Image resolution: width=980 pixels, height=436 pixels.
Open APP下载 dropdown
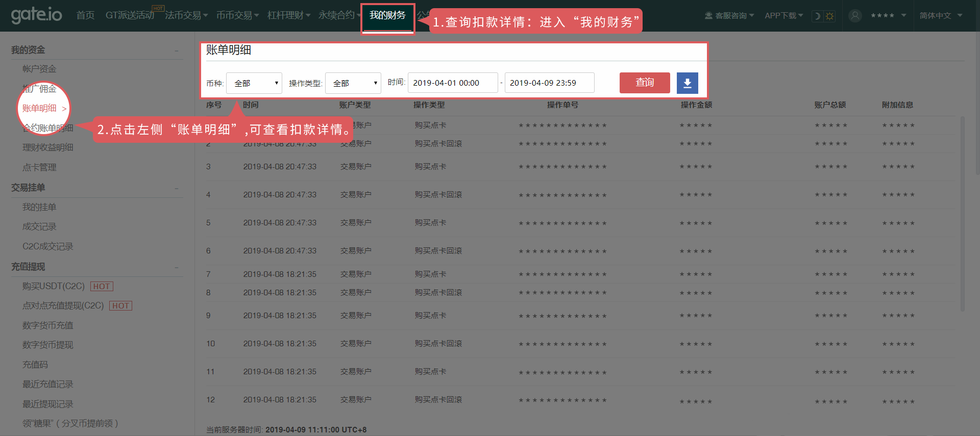[783, 16]
